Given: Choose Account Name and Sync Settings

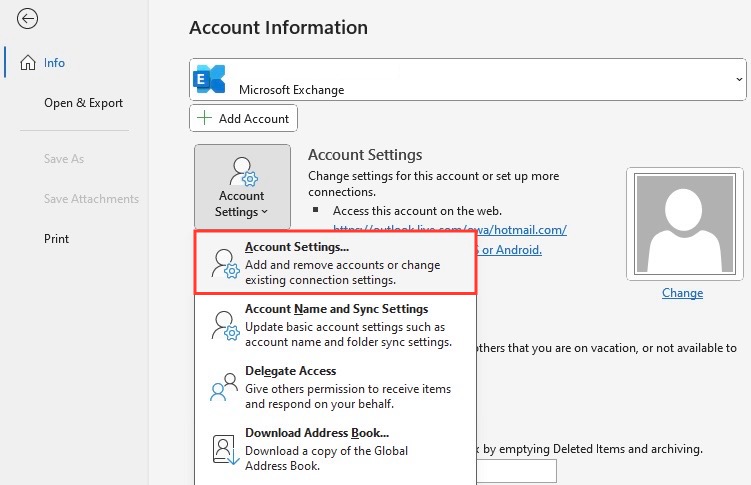Looking at the screenshot, I should click(x=335, y=325).
